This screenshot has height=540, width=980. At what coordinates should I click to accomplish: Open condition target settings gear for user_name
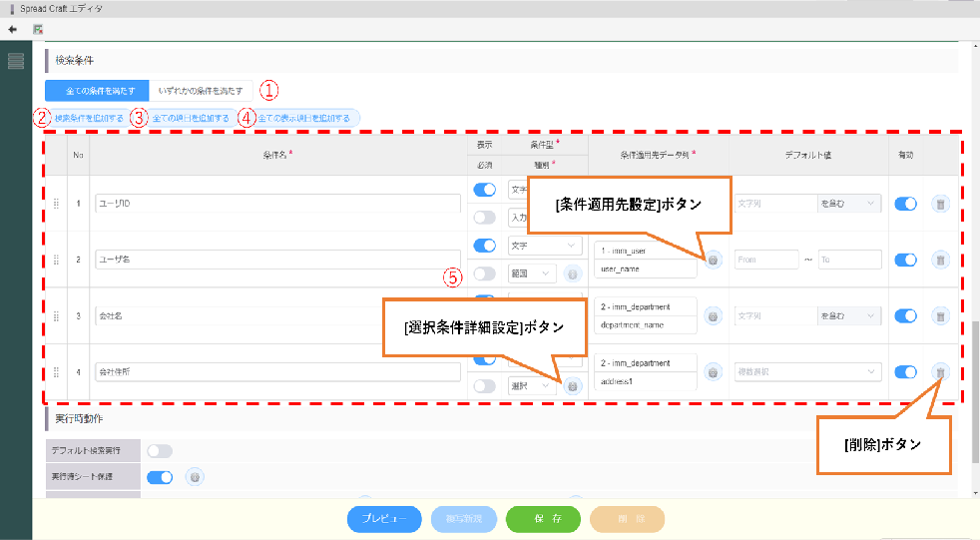[714, 260]
